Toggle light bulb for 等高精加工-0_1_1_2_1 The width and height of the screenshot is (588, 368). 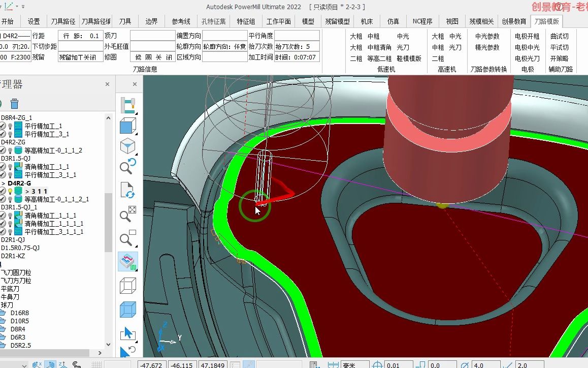click(x=10, y=199)
